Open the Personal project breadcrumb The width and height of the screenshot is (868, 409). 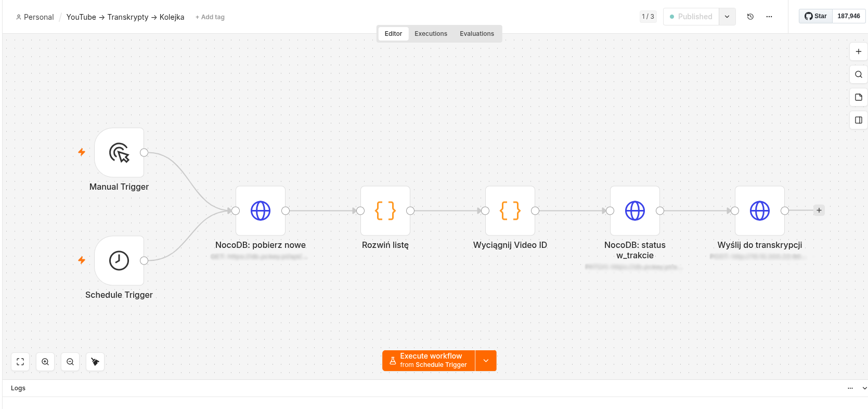tap(35, 17)
